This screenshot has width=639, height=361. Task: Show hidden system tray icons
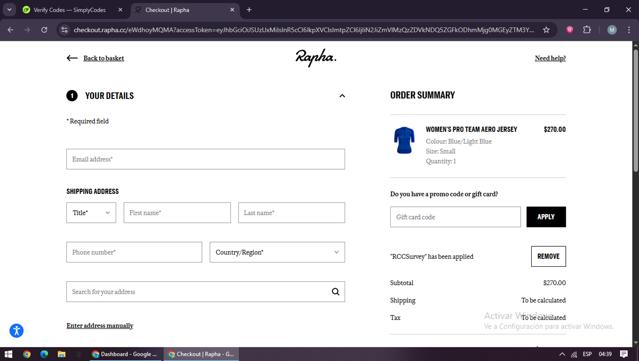tap(562, 354)
